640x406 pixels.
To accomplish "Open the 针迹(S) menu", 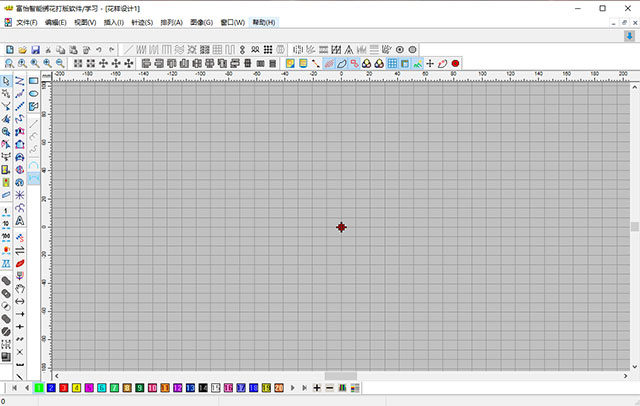I will 142,22.
